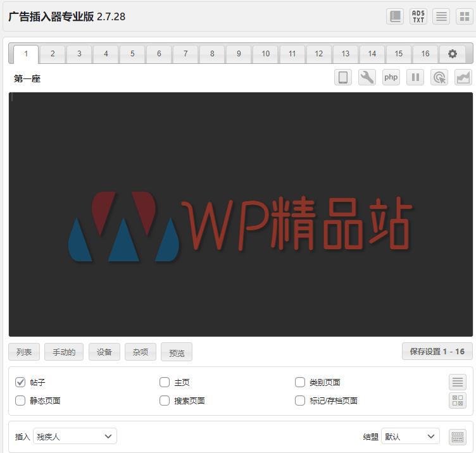Switch to block tab 13
The width and height of the screenshot is (476, 453).
tap(346, 54)
